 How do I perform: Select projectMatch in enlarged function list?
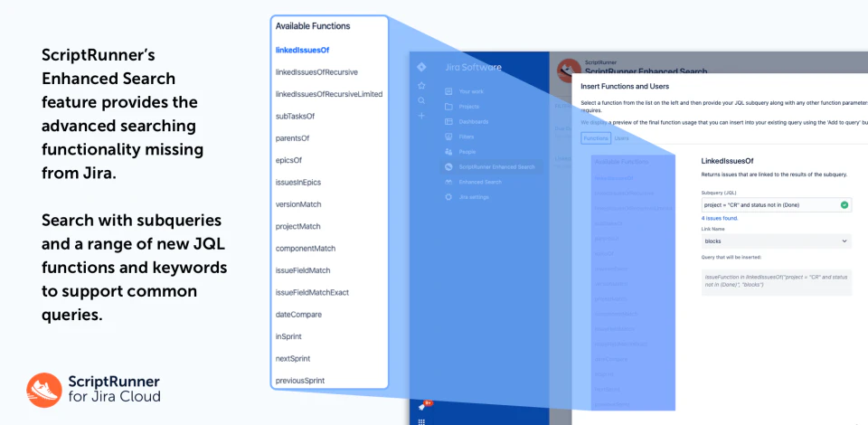[297, 226]
